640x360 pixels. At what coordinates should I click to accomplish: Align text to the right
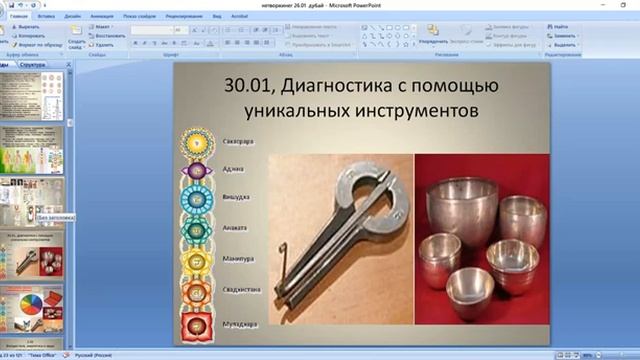pos(247,43)
